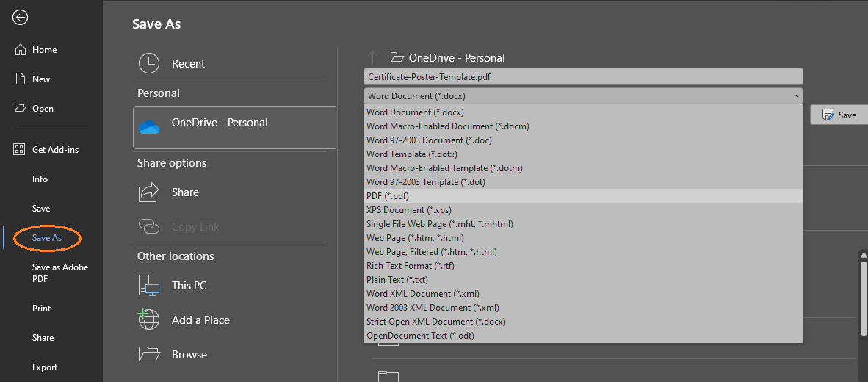The height and width of the screenshot is (382, 868).
Task: Collapse the file type dropdown arrow
Action: (x=797, y=95)
